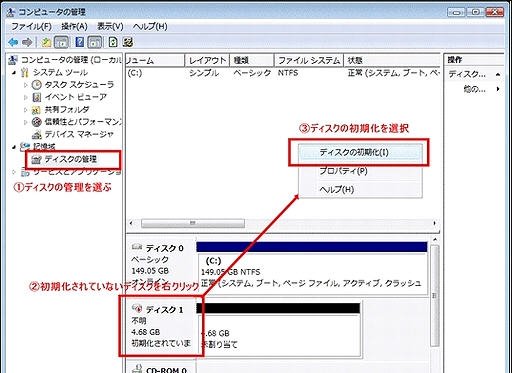Expand the 他の... actions submenu arrow
The width and height of the screenshot is (512, 373).
[x=498, y=89]
